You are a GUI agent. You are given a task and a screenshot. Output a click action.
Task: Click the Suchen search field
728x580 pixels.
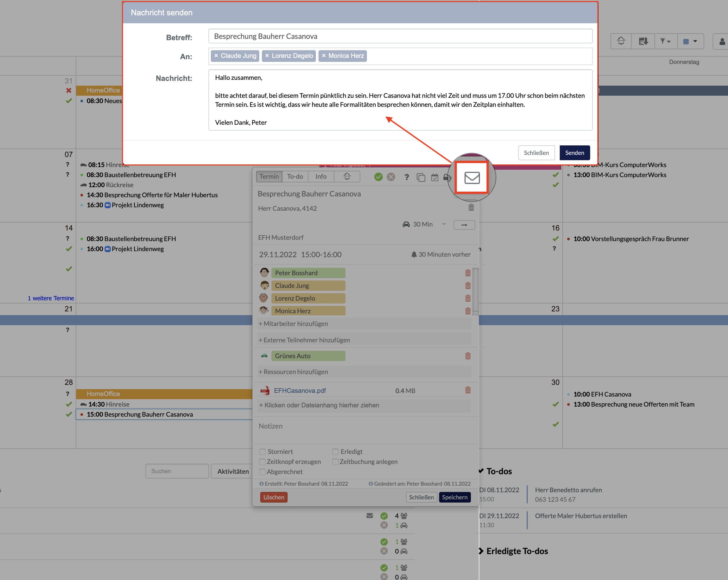(x=177, y=471)
